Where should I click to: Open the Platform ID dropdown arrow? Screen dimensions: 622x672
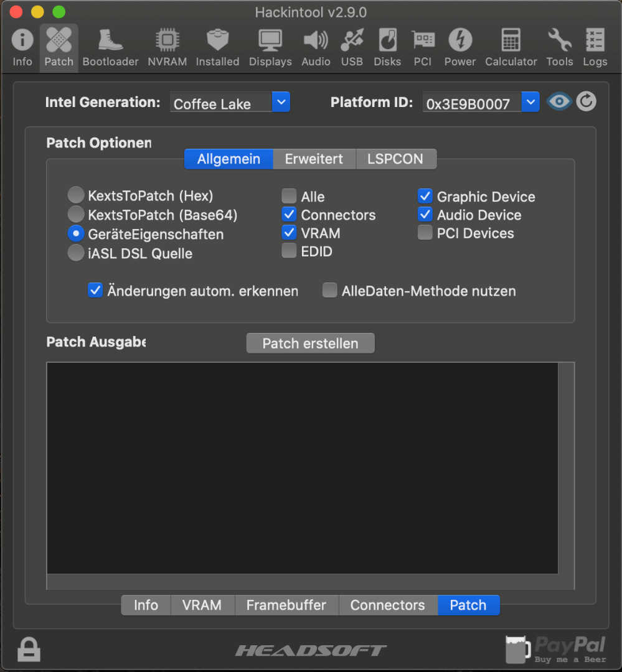530,102
